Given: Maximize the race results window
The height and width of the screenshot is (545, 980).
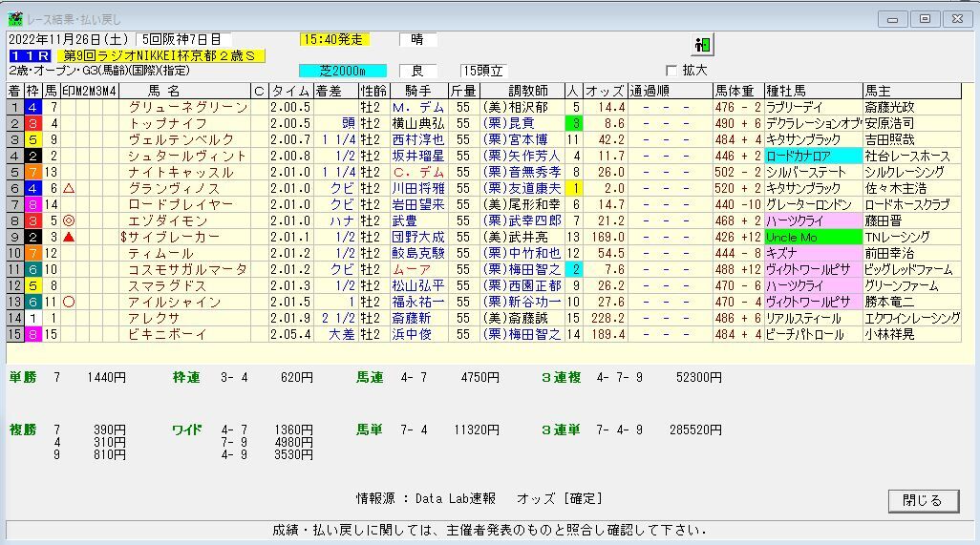Looking at the screenshot, I should 925,19.
